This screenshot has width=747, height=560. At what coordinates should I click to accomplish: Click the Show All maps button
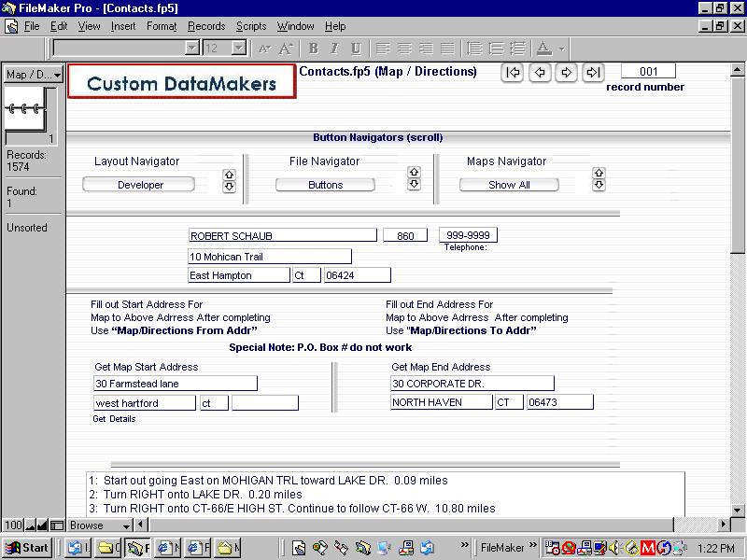point(509,185)
